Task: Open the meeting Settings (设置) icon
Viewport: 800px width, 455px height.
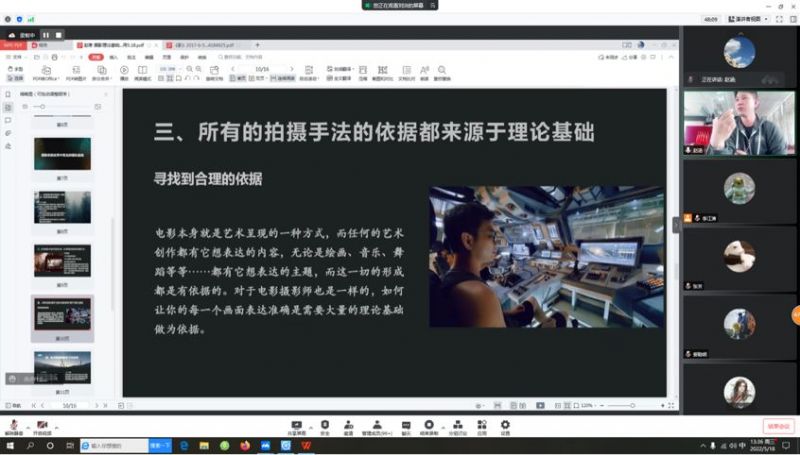Action: click(x=505, y=425)
